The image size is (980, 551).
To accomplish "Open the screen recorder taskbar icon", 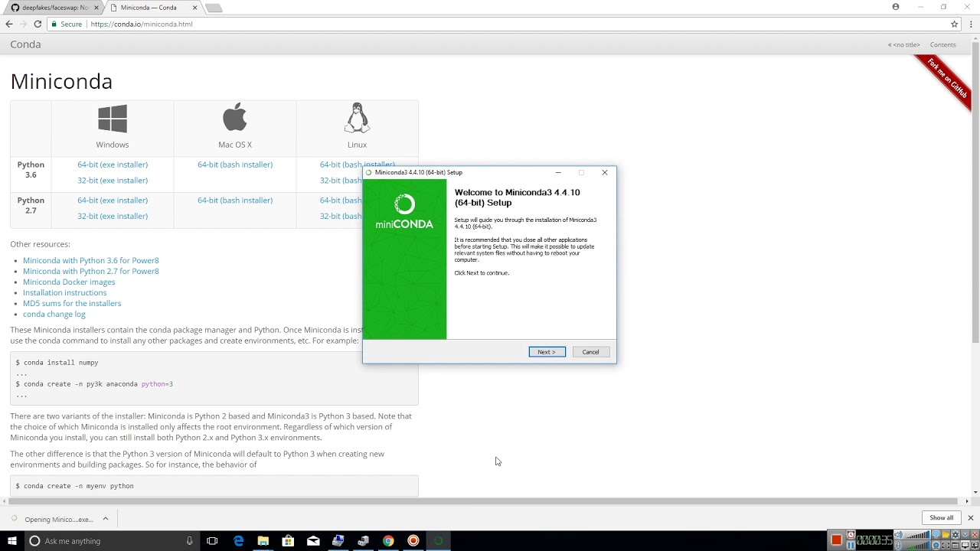I will pyautogui.click(x=413, y=541).
